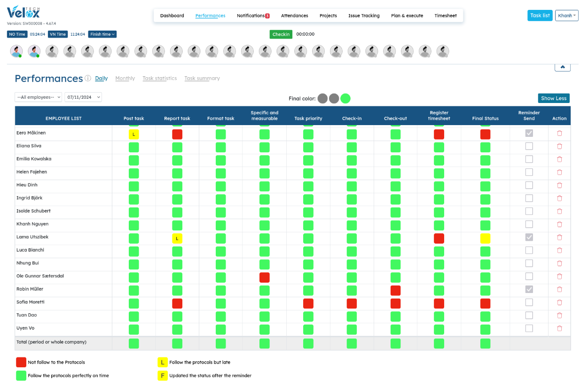Open the 07/11/2024 date dropdown
Screen dimensions: 588x388
point(83,97)
